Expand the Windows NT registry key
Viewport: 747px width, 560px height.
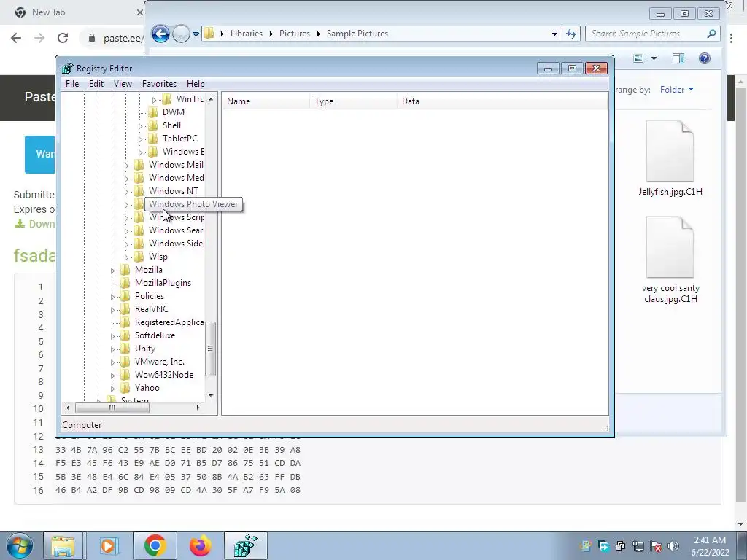tap(127, 192)
